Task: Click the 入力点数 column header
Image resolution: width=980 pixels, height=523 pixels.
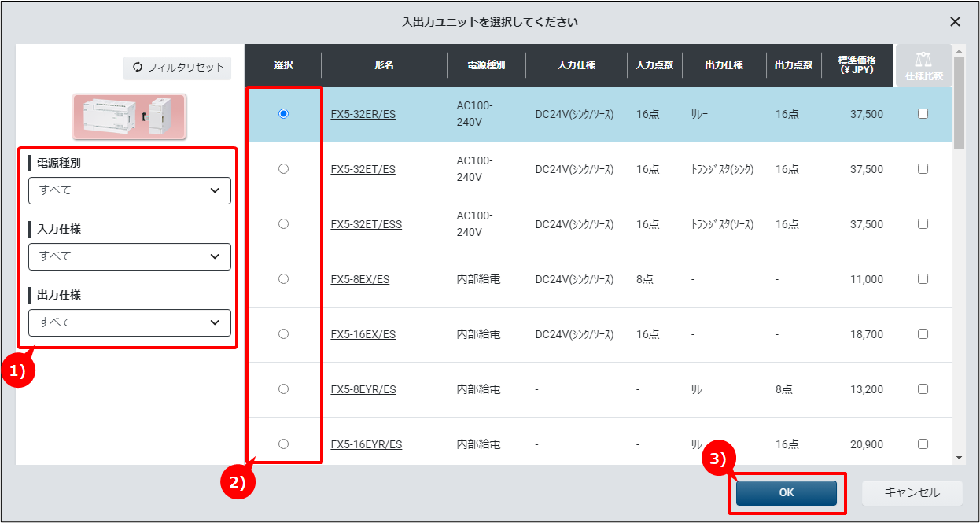Action: (x=654, y=65)
